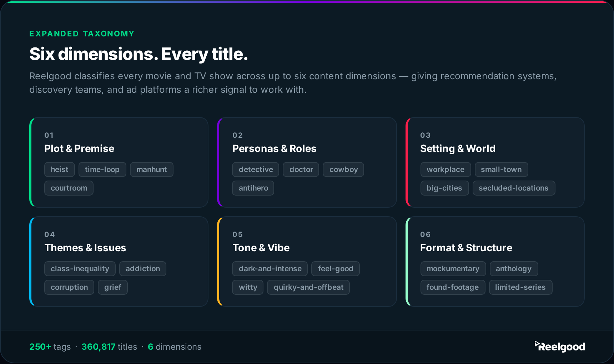Click the Reelgood logo

(x=559, y=347)
